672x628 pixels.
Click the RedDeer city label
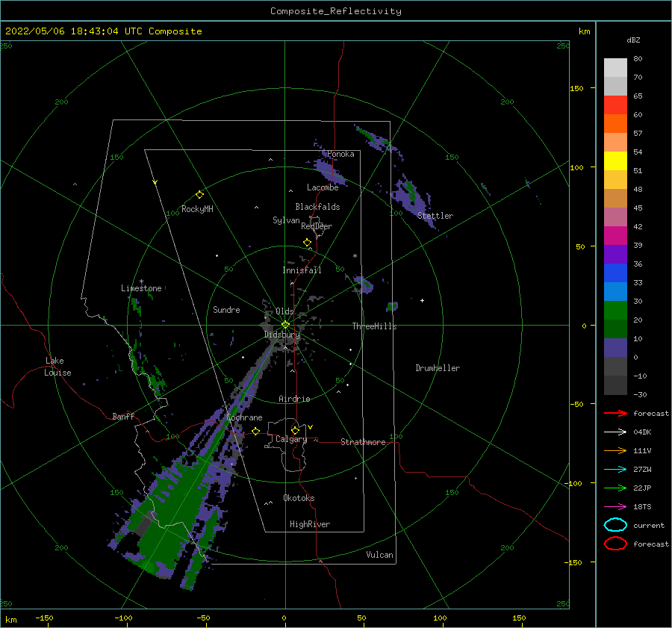pos(317,226)
